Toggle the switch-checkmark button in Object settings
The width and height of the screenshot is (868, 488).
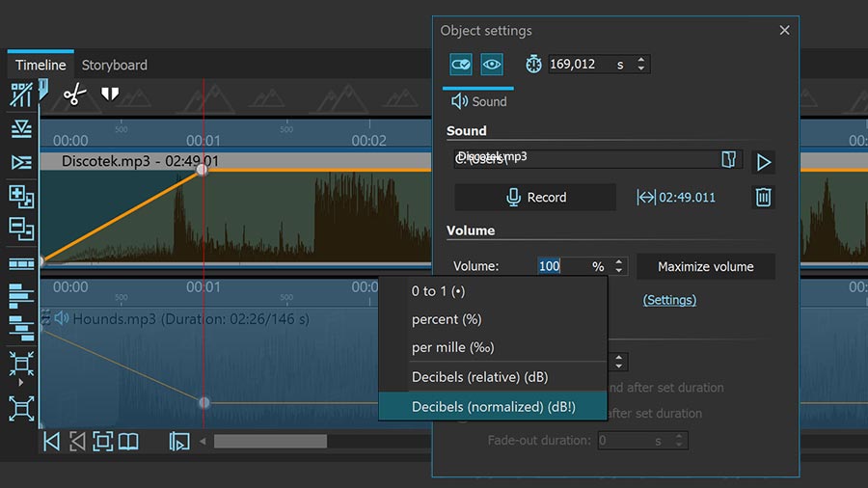point(461,64)
